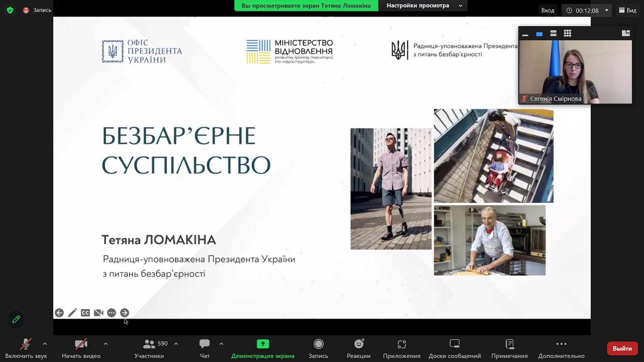Open Реакции menu

[359, 348]
